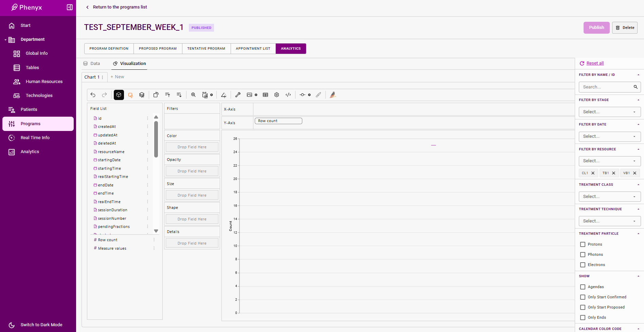Click the sort ascending icon
Screen dimensions: 644x332
tap(167, 95)
